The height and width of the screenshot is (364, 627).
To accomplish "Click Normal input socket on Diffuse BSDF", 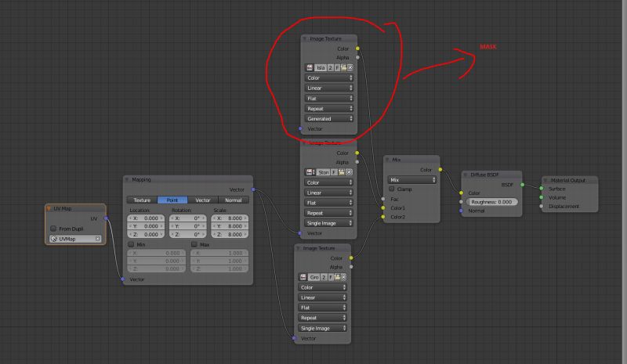I will click(461, 211).
